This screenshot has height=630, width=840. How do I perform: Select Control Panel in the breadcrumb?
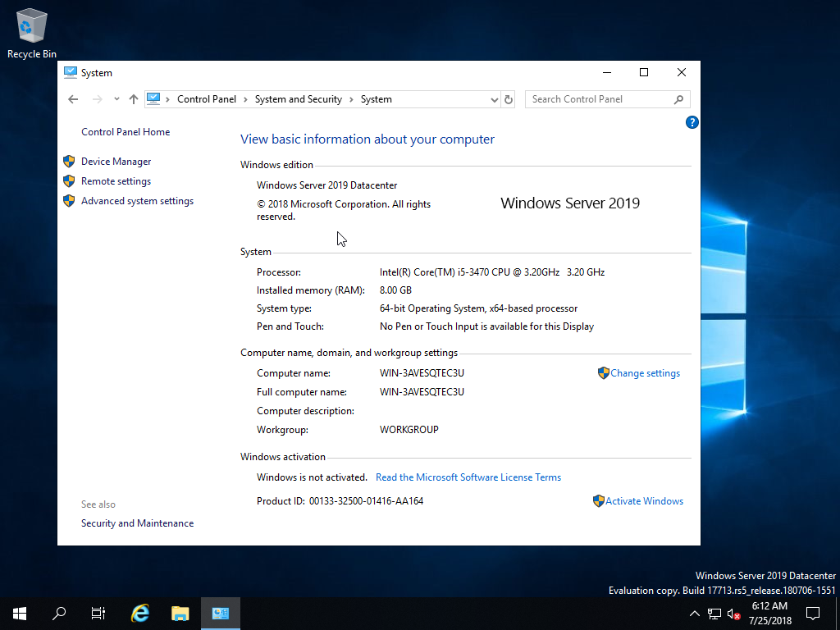point(206,99)
